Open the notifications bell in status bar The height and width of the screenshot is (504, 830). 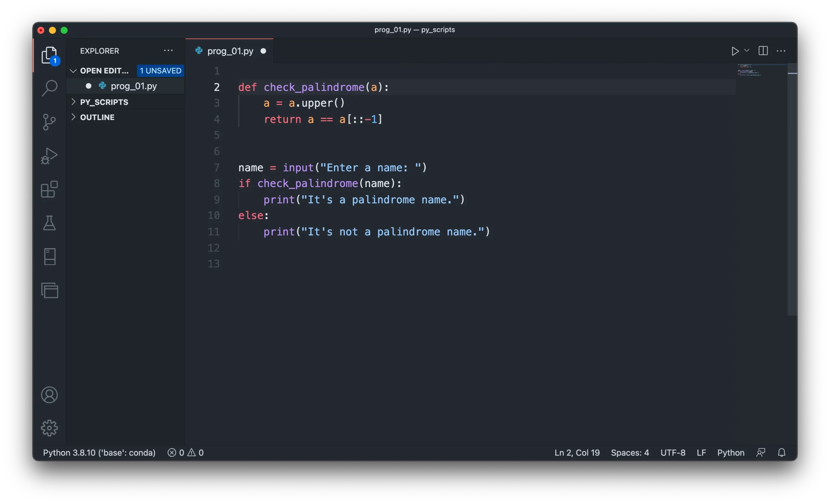[781, 452]
